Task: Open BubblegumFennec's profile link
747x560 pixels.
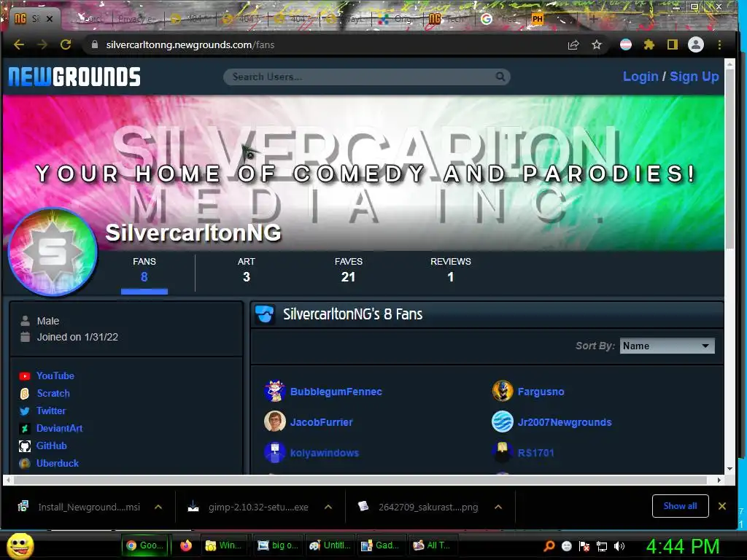Action: point(336,392)
